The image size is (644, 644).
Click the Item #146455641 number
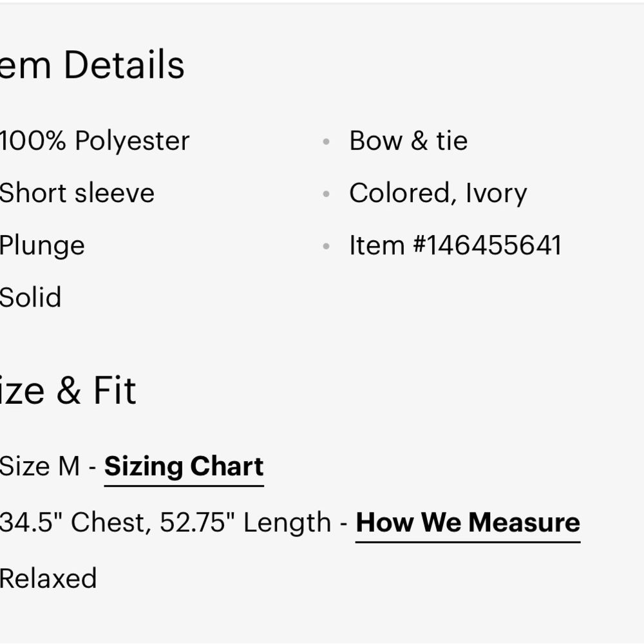(455, 245)
